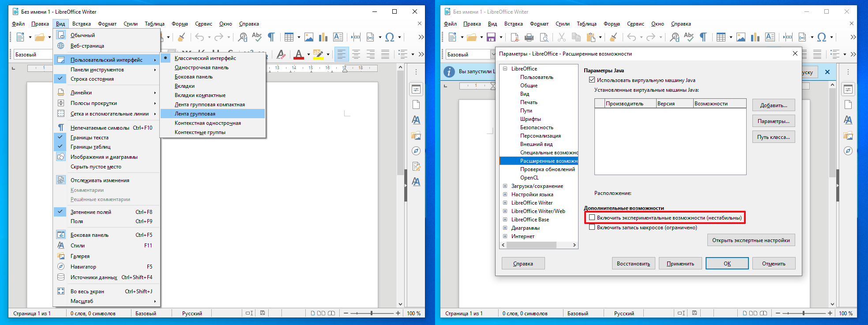868x325 pixels.
Task: Click Cut scissors icon in right Writer window
Action: tap(562, 37)
